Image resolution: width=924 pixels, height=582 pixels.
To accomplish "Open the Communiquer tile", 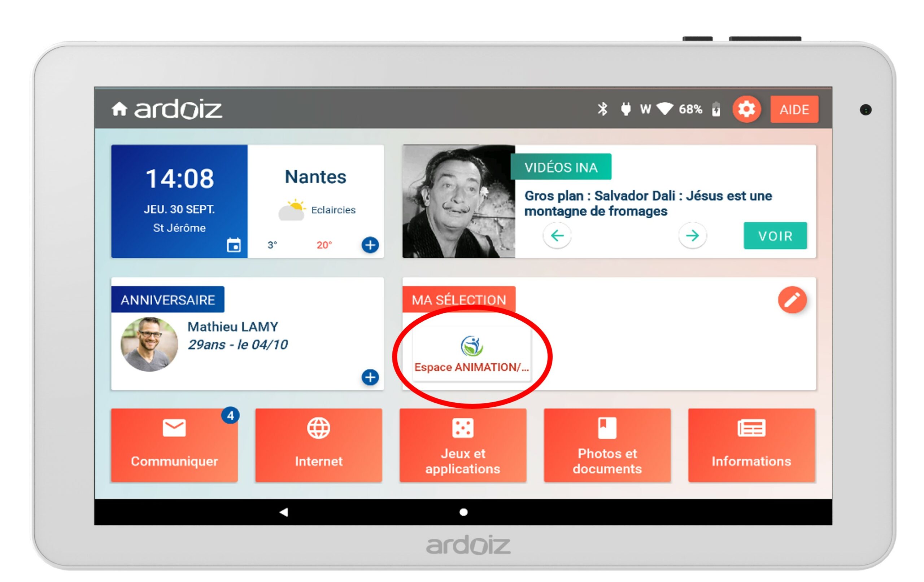I will point(174,445).
